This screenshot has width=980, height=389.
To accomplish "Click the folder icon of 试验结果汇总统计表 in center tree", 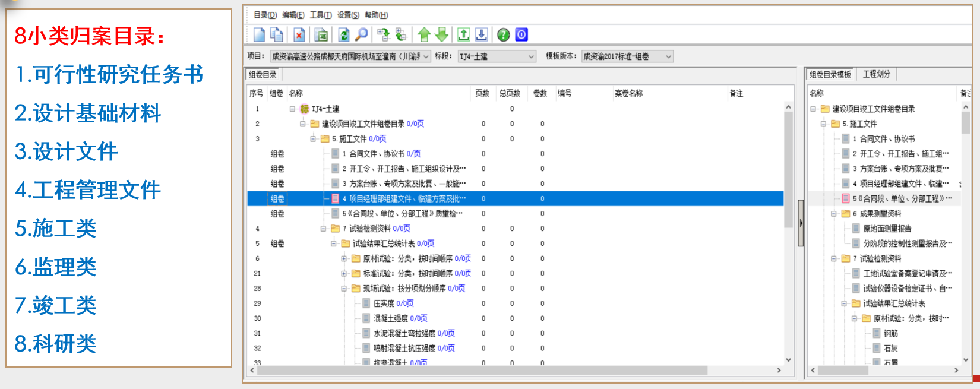I will [x=346, y=243].
